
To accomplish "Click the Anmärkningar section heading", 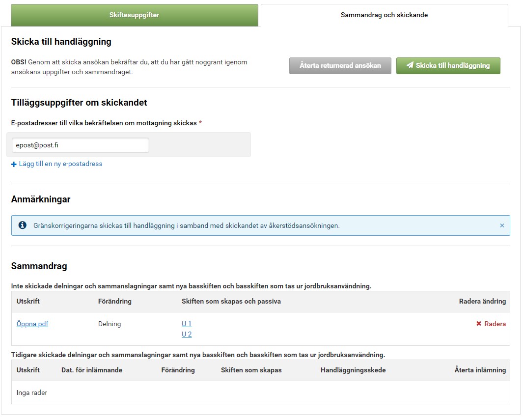I will 41,199.
